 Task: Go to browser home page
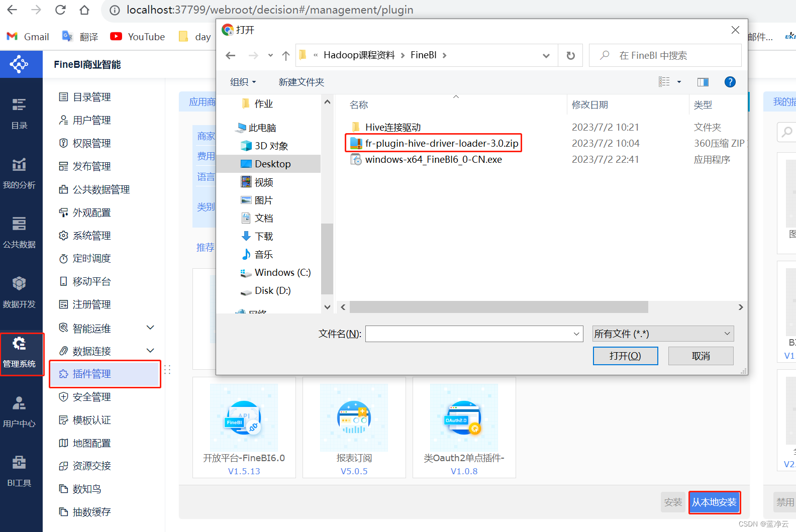point(84,10)
